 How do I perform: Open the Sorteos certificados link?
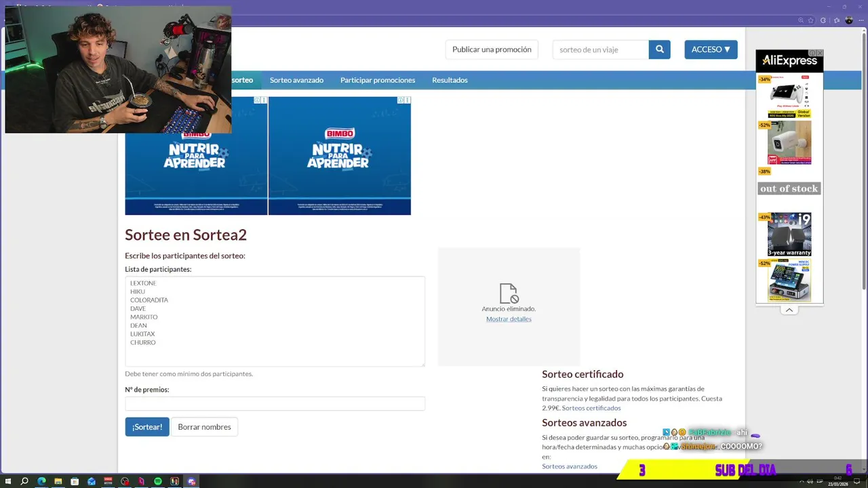pyautogui.click(x=591, y=408)
